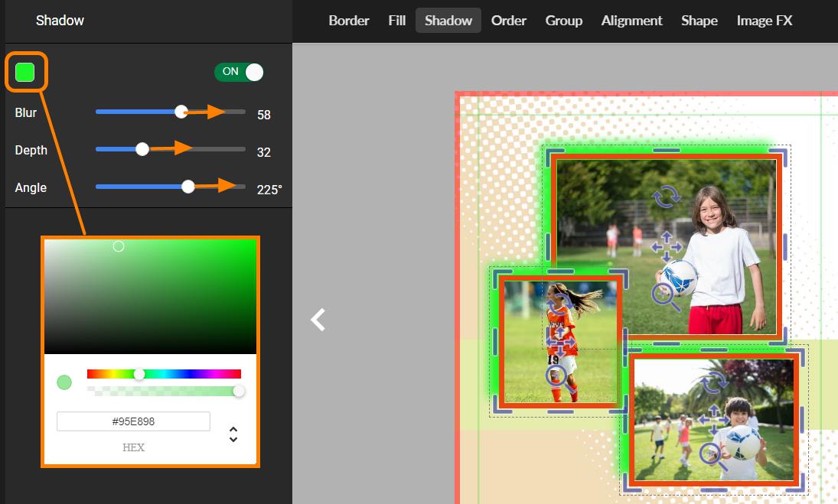
Task: Open the Order tab
Action: pos(509,21)
